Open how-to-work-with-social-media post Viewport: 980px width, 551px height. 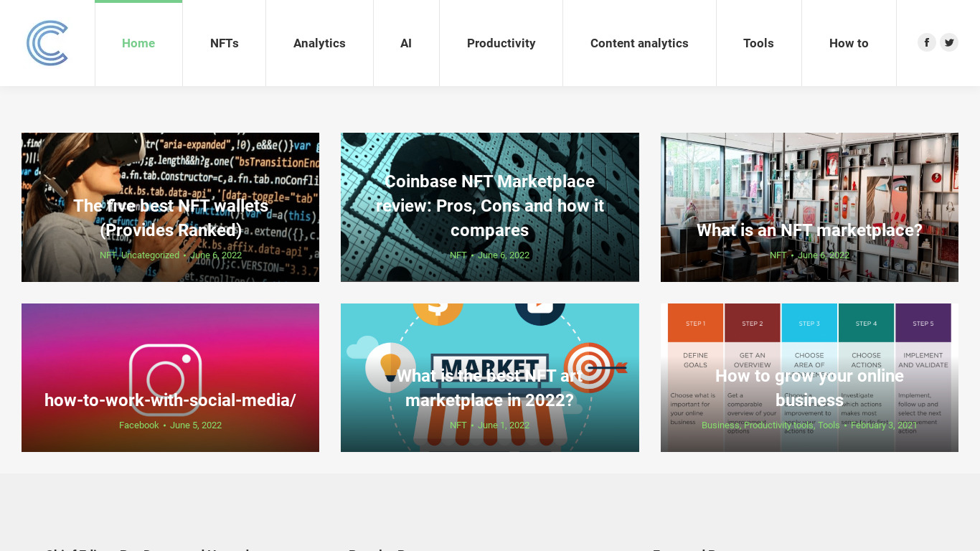[x=170, y=400]
